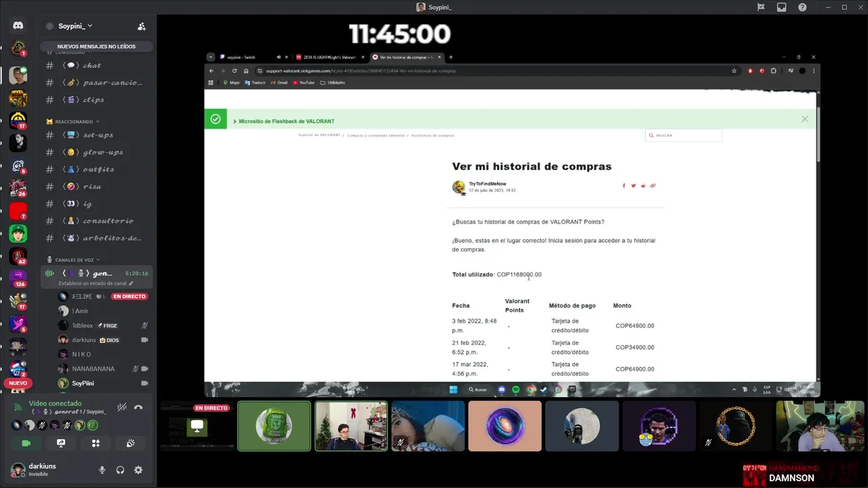Open darkiuns profile avatar in user panel

tap(18, 470)
